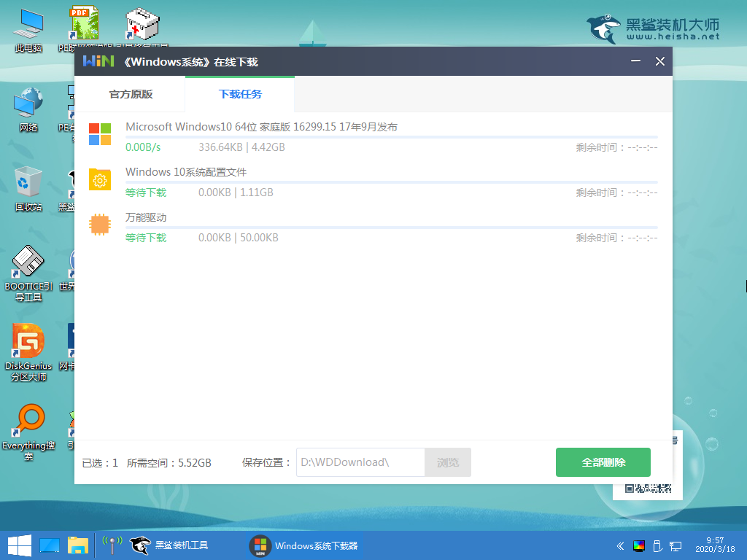Screen dimensions: 747x560
Task: Switch to 黑鲨装机工具 taskbar item
Action: click(169, 545)
